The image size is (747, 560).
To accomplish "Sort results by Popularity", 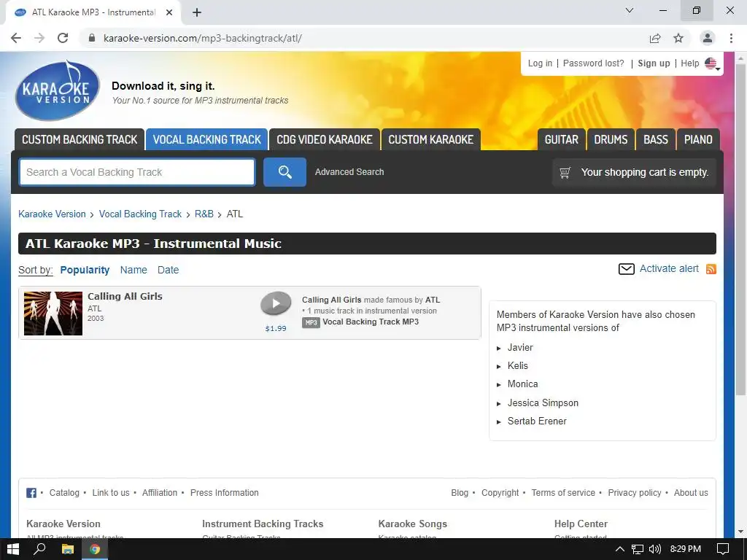I will pos(85,270).
